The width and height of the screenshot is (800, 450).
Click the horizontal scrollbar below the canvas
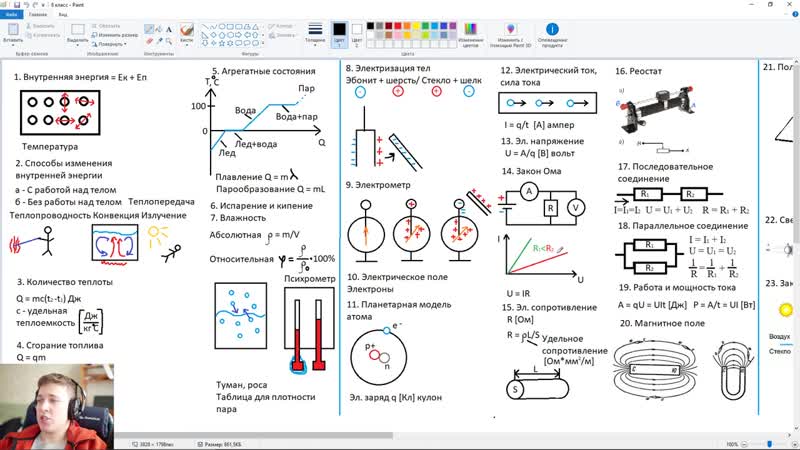pos(254,436)
